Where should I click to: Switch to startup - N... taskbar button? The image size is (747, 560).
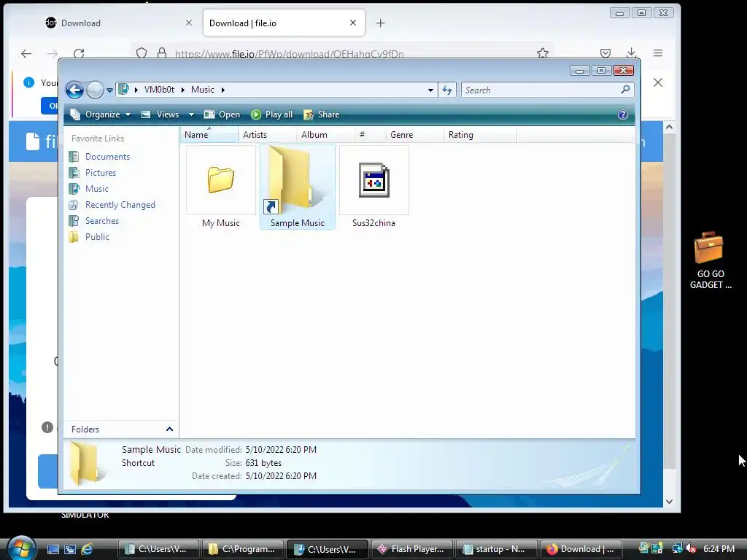(496, 549)
